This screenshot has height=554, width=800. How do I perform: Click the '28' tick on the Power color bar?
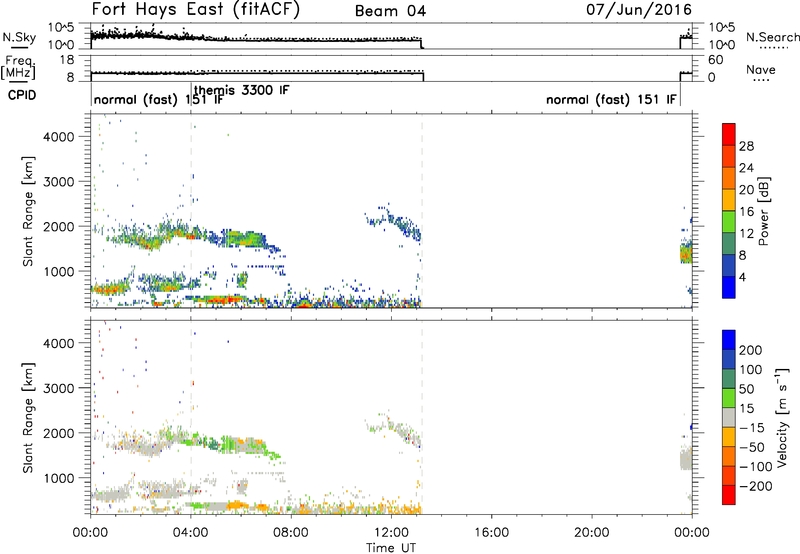point(746,146)
